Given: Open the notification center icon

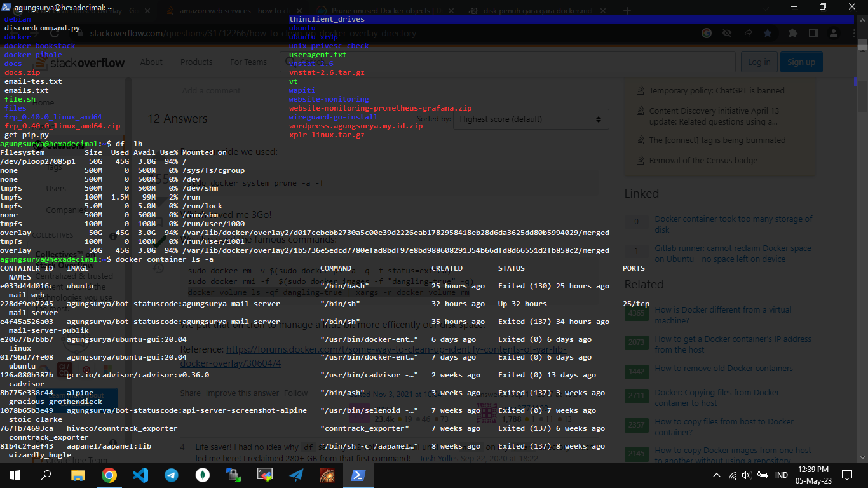Looking at the screenshot, I should [846, 475].
